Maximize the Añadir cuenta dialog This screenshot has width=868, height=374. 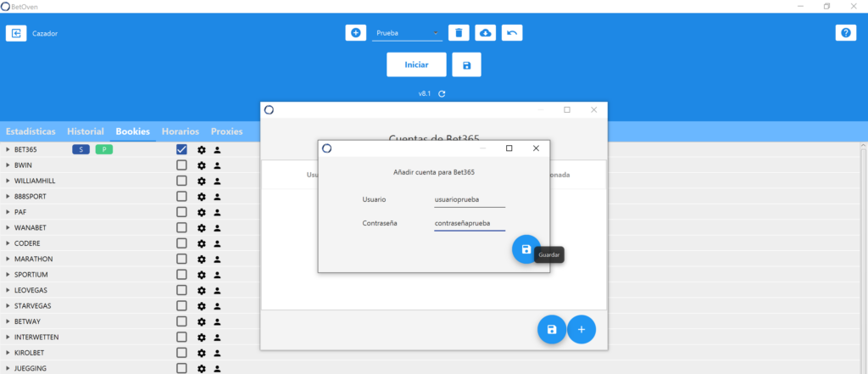[509, 148]
